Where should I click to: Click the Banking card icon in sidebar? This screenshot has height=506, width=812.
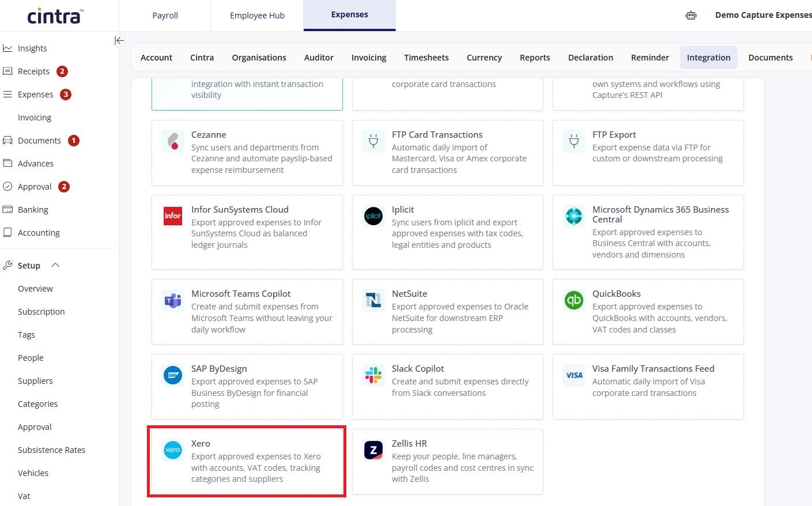pyautogui.click(x=7, y=210)
